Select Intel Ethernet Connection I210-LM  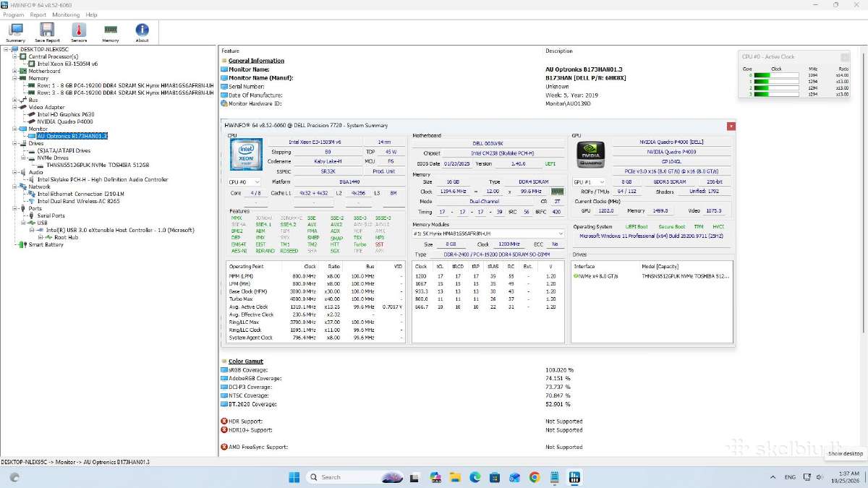coord(80,194)
